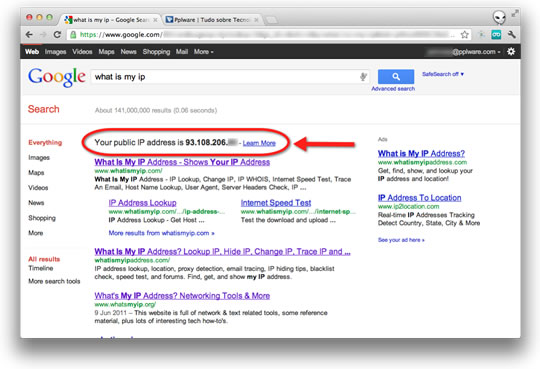
Task: Open the 'What is My IP Address?' ad
Action: point(421,153)
